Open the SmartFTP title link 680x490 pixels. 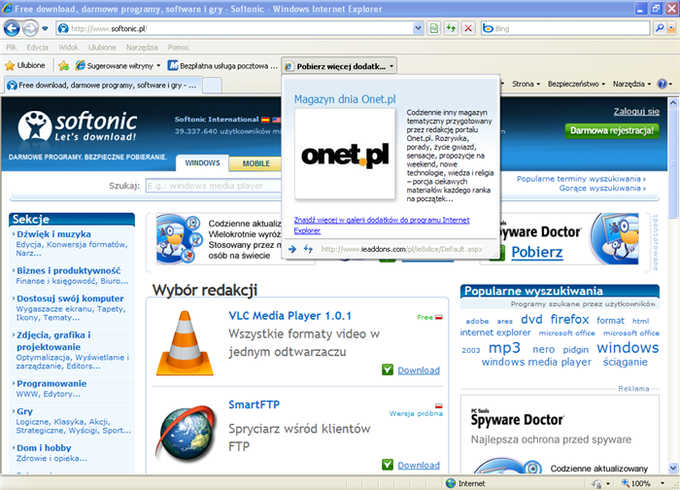(x=254, y=405)
